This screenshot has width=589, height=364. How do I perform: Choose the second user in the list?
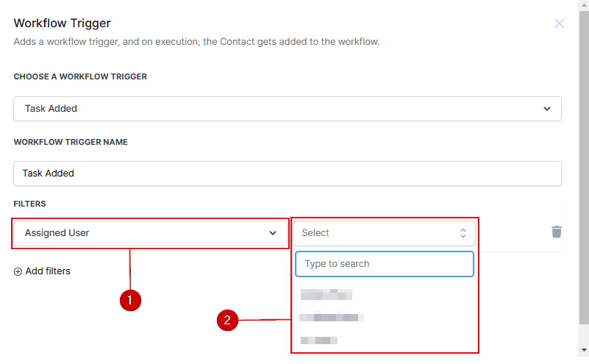332,318
